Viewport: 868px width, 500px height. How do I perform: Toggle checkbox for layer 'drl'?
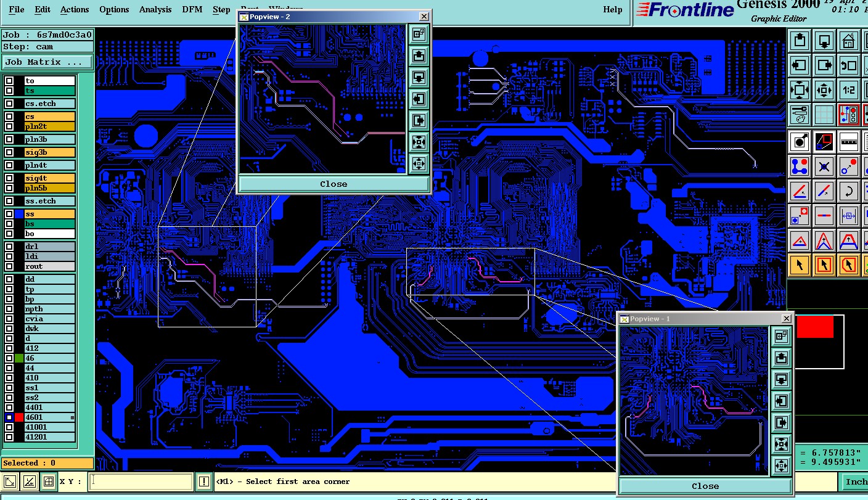tap(9, 247)
